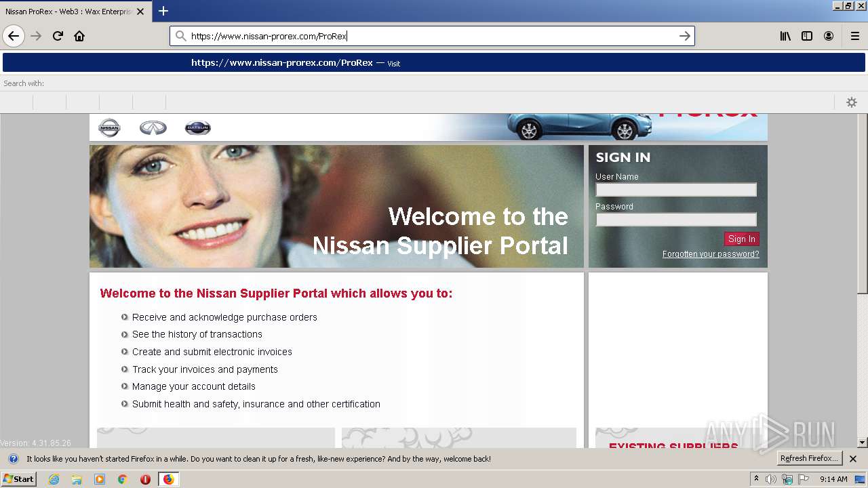Image resolution: width=868 pixels, height=488 pixels.
Task: Open Action Center flag icon
Action: coord(804,479)
